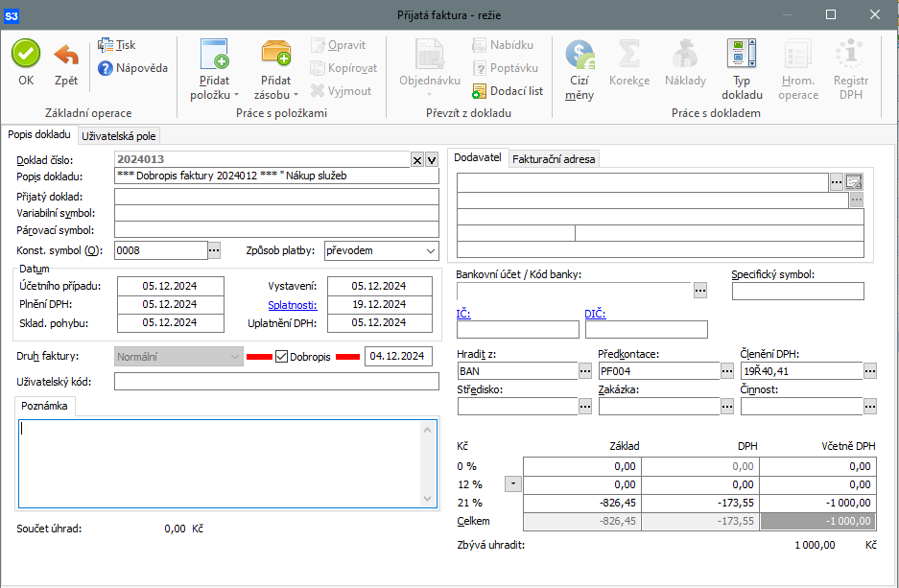Add a line item via Přidat položku
The width and height of the screenshot is (899, 588).
coord(214,69)
